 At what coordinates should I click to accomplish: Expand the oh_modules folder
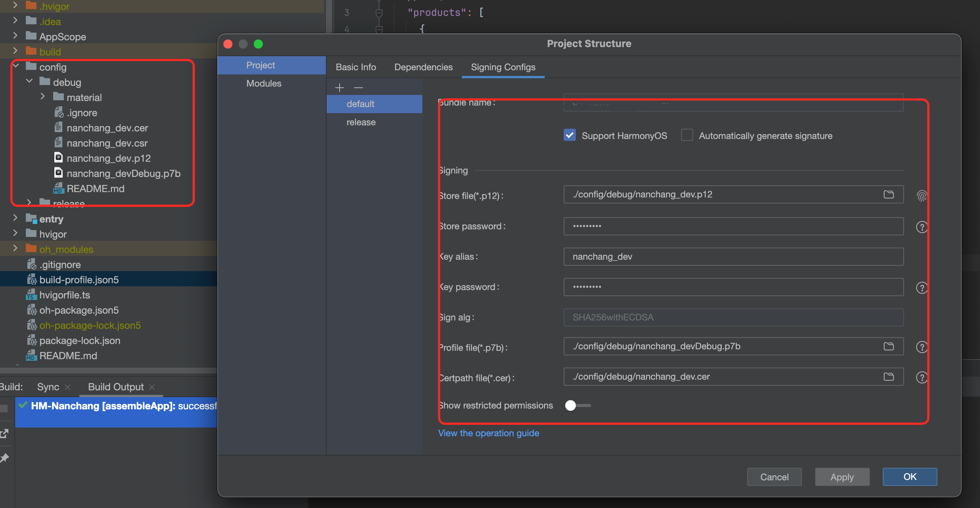[x=16, y=248]
